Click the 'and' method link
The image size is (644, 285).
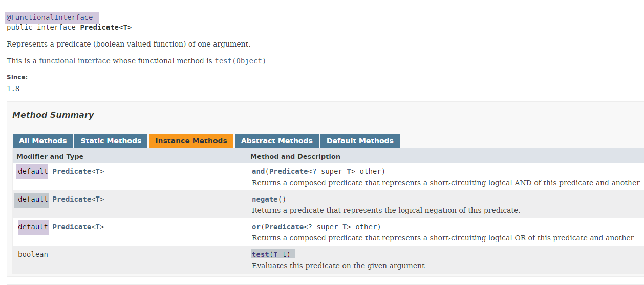tap(258, 171)
